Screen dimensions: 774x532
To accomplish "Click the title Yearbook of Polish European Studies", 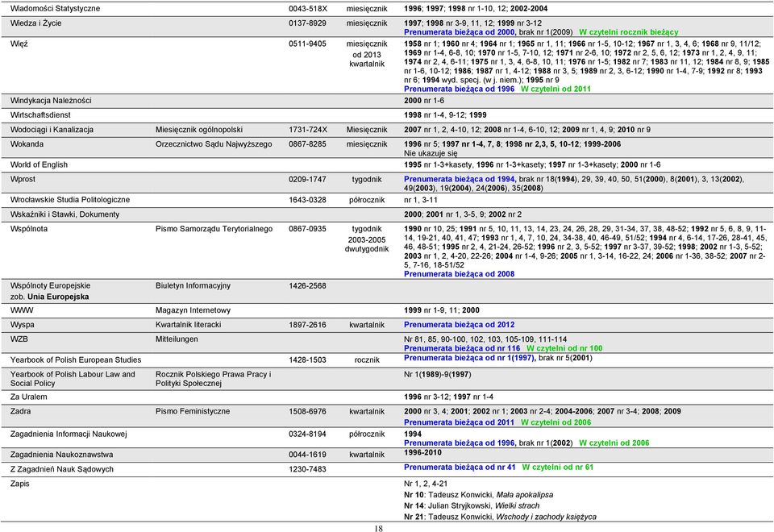I will coord(76,360).
